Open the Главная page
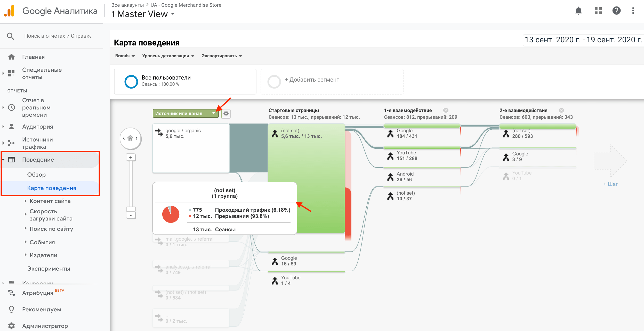This screenshot has height=331, width=644. tap(34, 57)
